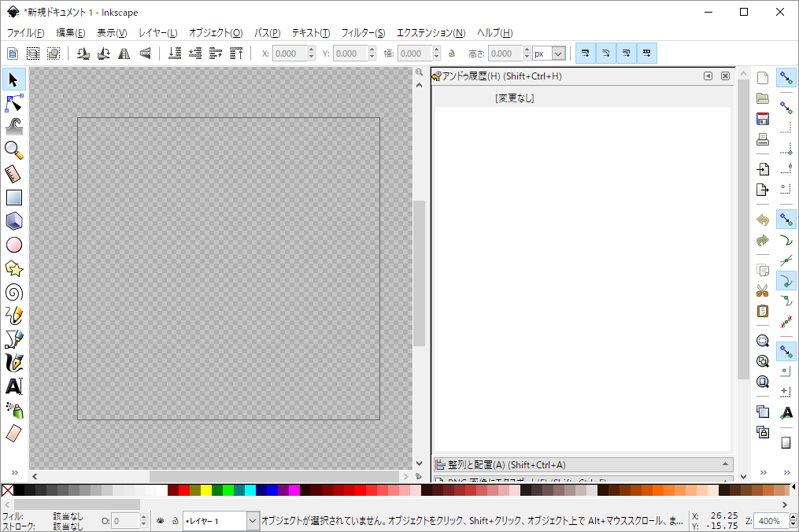799x532 pixels.
Task: Select the Eraser tool
Action: point(13,434)
